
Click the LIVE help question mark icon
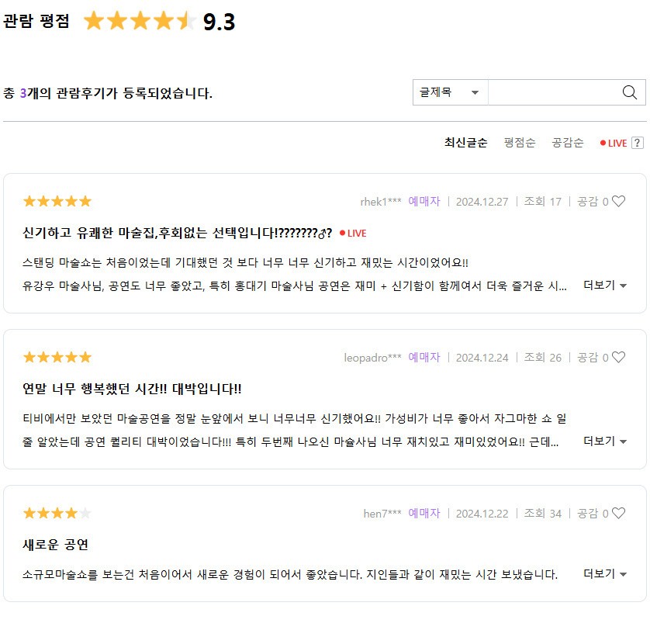point(637,143)
